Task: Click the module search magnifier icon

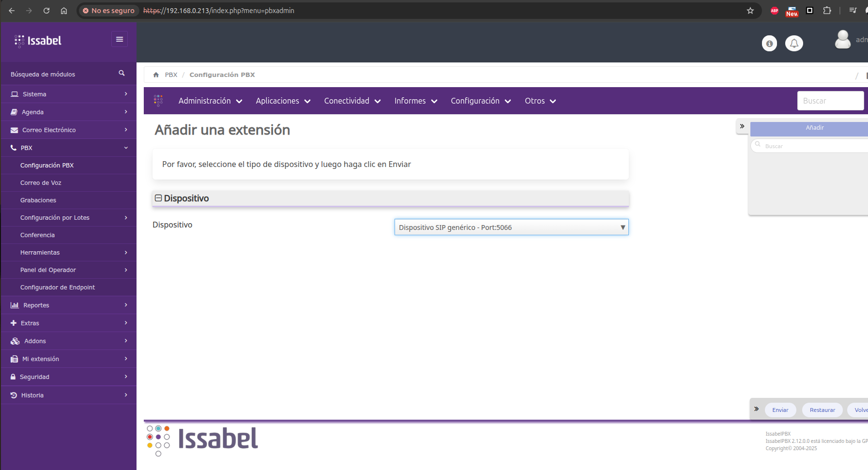Action: (122, 73)
